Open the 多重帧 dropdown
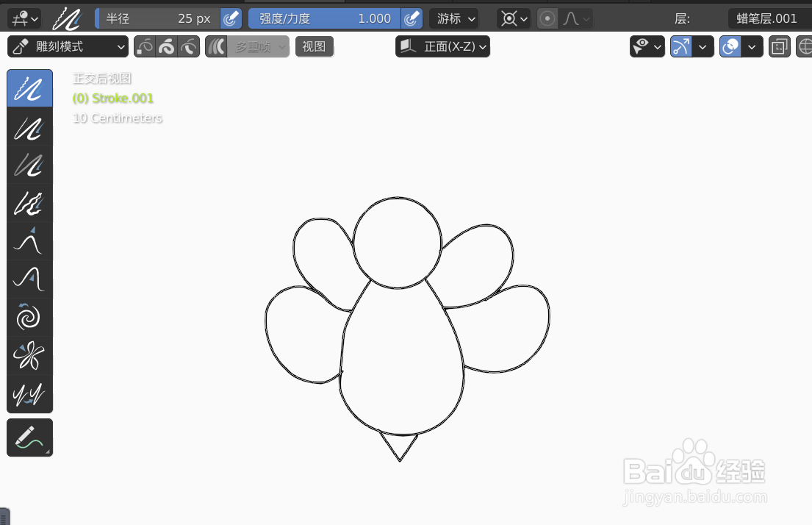812x525 pixels. click(259, 46)
